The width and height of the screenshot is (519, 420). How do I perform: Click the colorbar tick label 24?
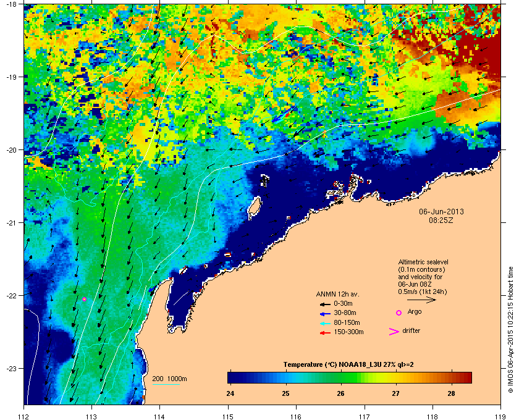pyautogui.click(x=230, y=393)
